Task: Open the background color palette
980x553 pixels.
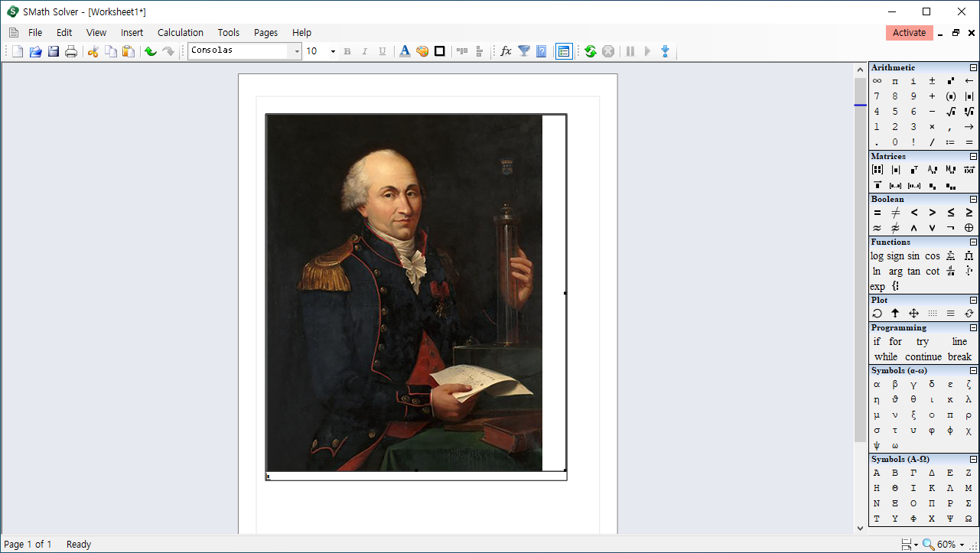Action: (x=422, y=51)
